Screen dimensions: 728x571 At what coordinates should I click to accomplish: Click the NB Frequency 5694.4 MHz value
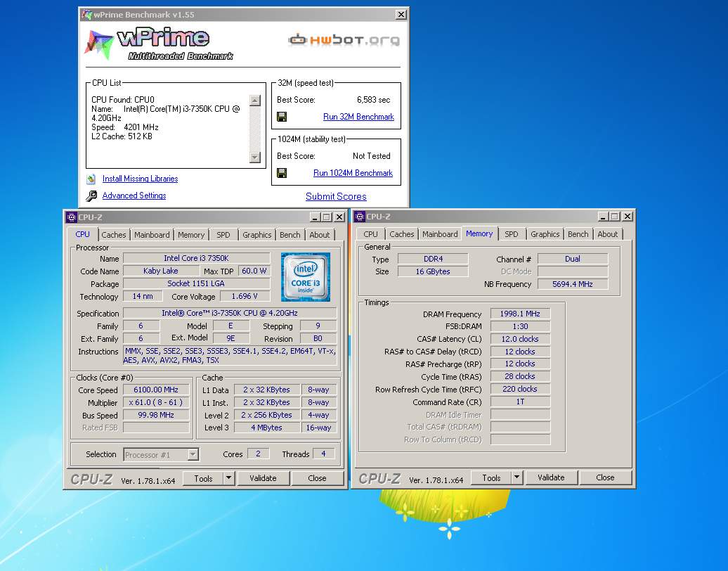point(573,284)
